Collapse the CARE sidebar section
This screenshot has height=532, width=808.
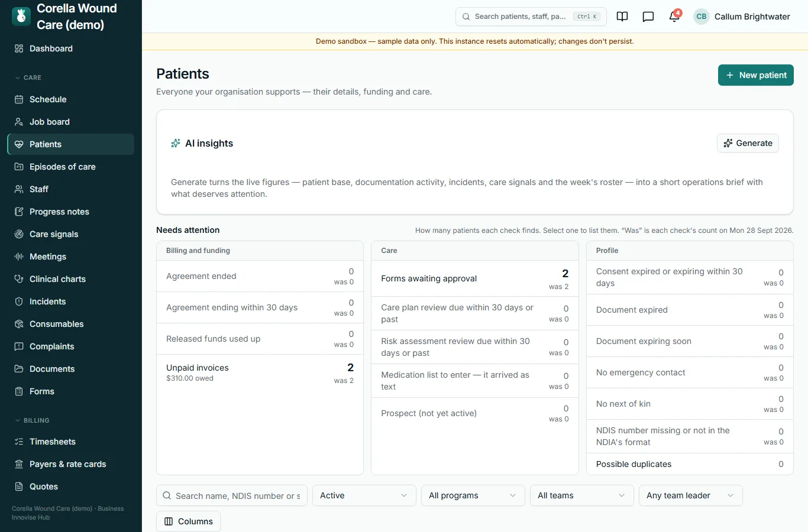point(28,77)
